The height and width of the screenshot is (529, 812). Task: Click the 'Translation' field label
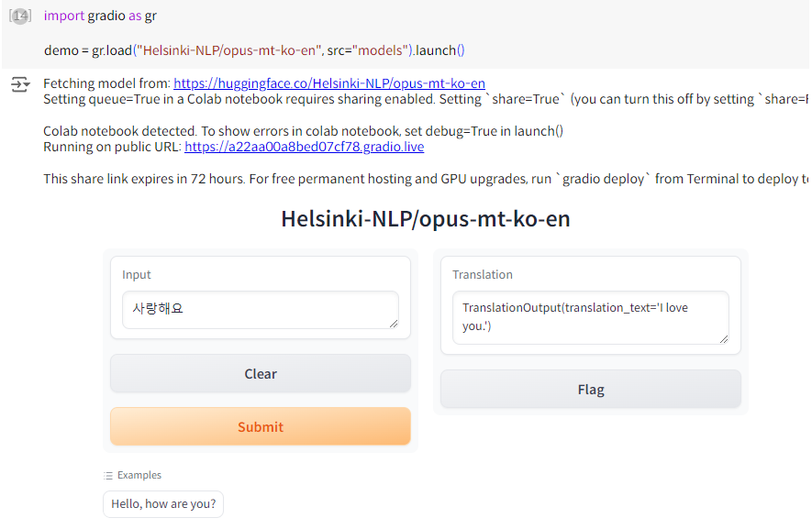(x=482, y=275)
